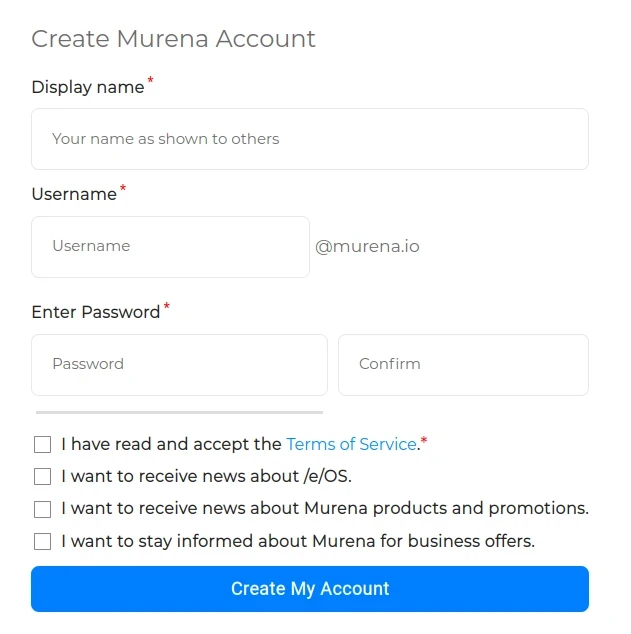Image resolution: width=631 pixels, height=634 pixels.
Task: Check the Murena products and promotions box
Action: click(x=42, y=509)
